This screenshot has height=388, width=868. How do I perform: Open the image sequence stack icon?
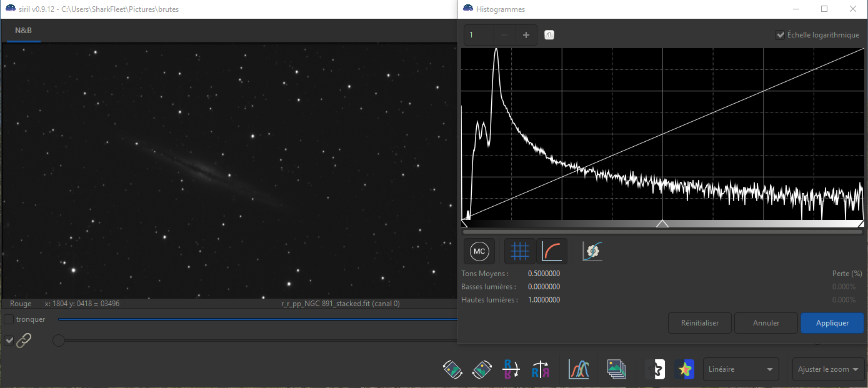coord(617,369)
